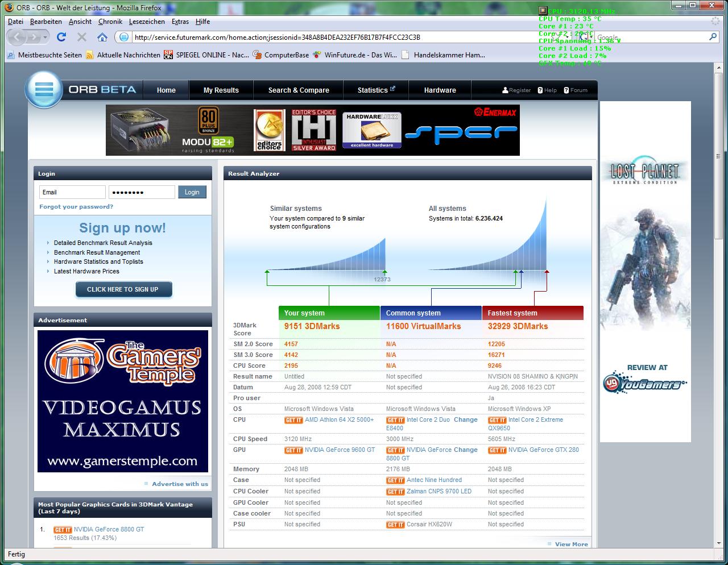Click GET IT badge for Zalman CNPS 9700 LED
The width and height of the screenshot is (728, 565).
[395, 492]
